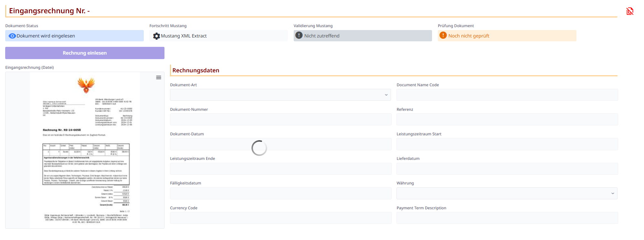The image size is (644, 240).
Task: Click the invoice PDF preview thumbnail
Action: 85,150
